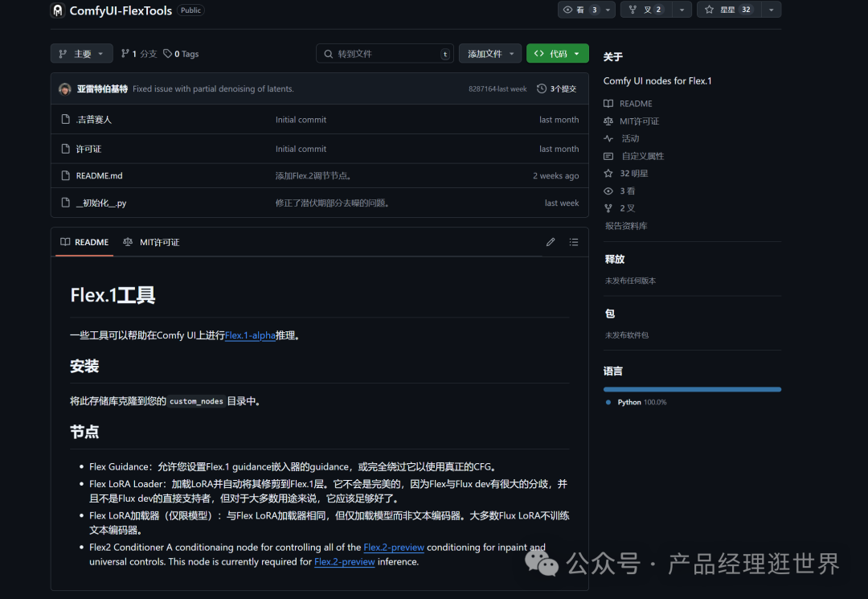This screenshot has width=868, height=599.
Task: Click the 安装 section heading
Action: click(x=84, y=366)
